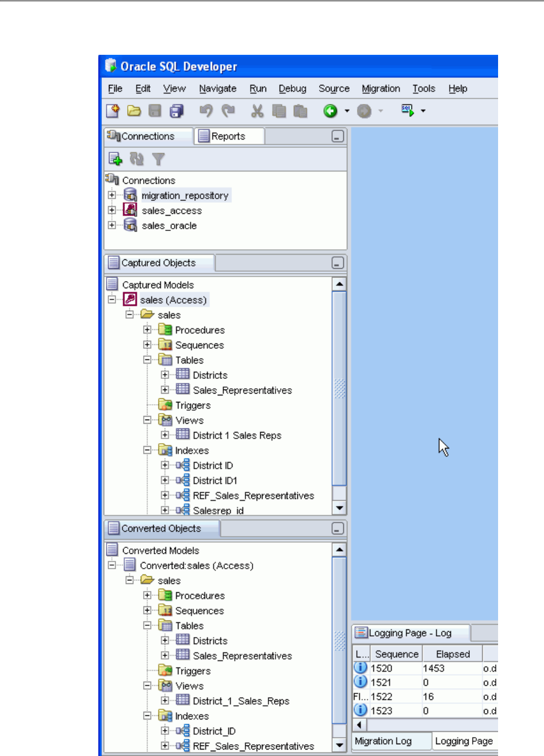Viewport: 544px width, 756px height.
Task: Click the Triggers folder icon in Captured Models
Action: tap(165, 405)
